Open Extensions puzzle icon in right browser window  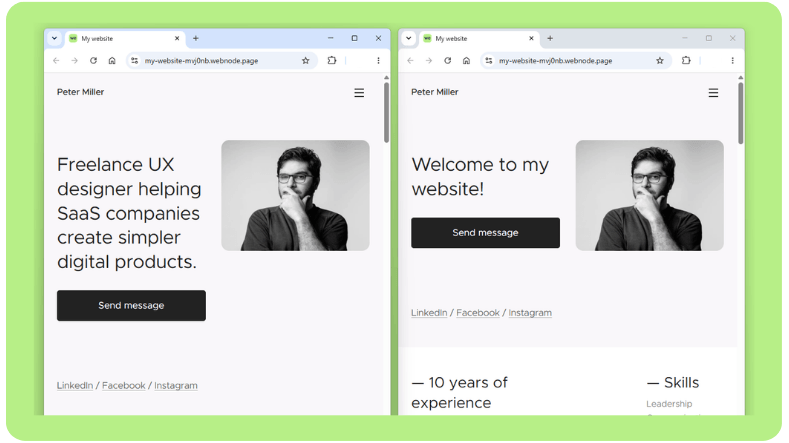click(x=686, y=60)
